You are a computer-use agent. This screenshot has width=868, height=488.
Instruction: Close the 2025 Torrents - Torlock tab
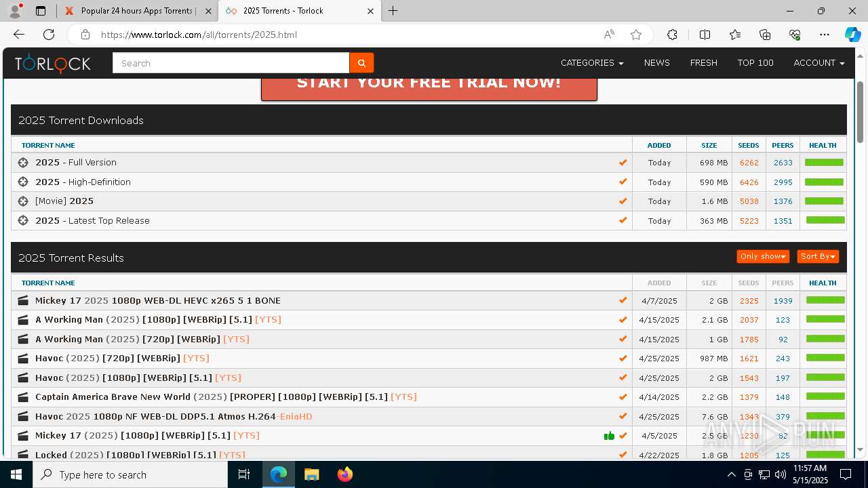(x=371, y=11)
